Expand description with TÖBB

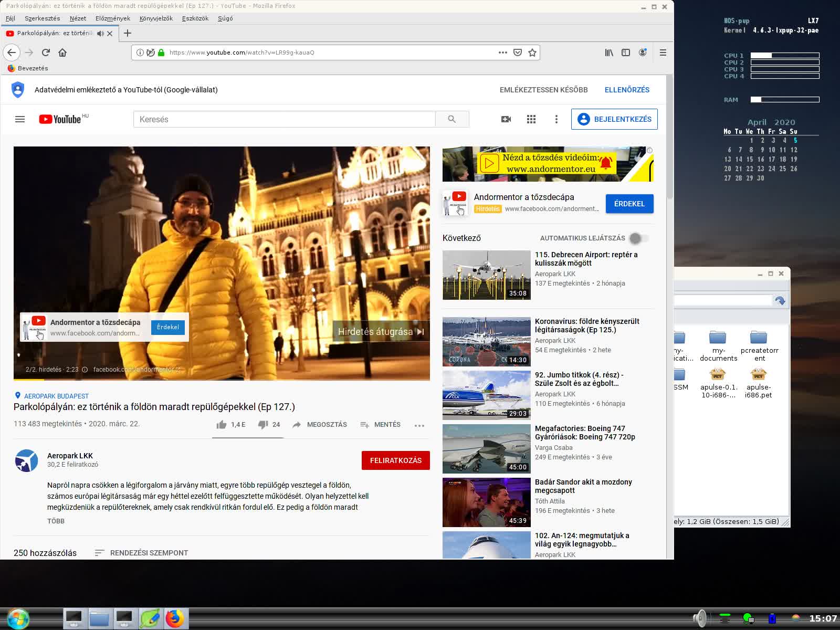coord(56,521)
